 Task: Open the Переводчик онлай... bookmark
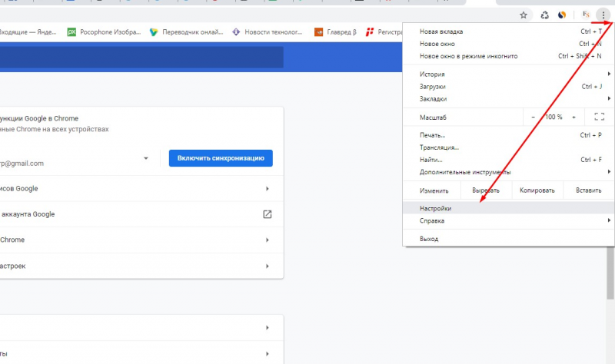(x=186, y=32)
